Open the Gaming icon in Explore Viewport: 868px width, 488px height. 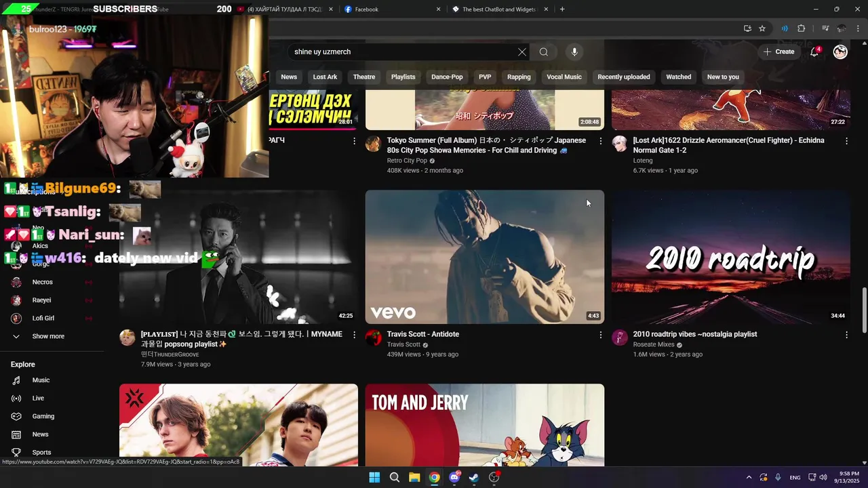pos(16,416)
